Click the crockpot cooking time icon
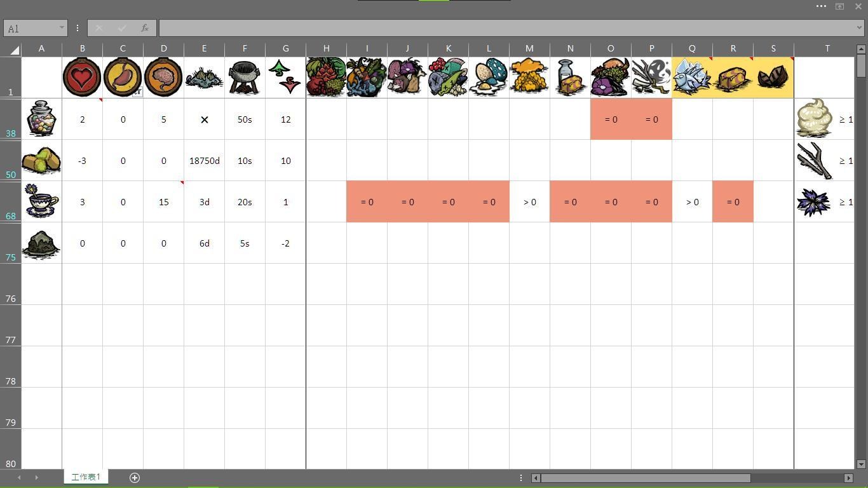Image resolution: width=868 pixels, height=488 pixels. click(245, 76)
